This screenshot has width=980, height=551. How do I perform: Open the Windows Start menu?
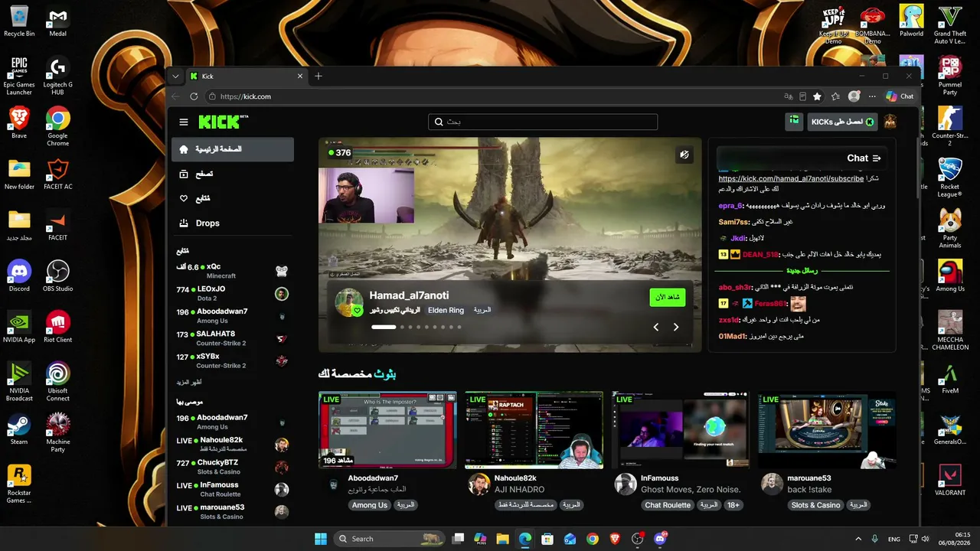[x=321, y=539]
